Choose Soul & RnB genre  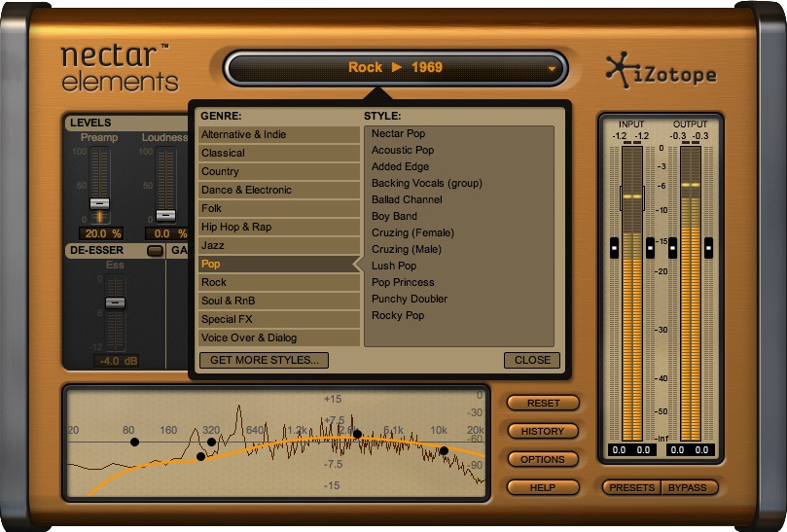[279, 301]
